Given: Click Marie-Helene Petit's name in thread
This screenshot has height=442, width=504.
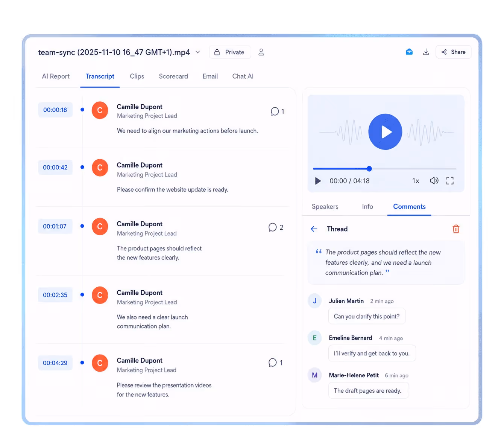Looking at the screenshot, I should [x=354, y=375].
